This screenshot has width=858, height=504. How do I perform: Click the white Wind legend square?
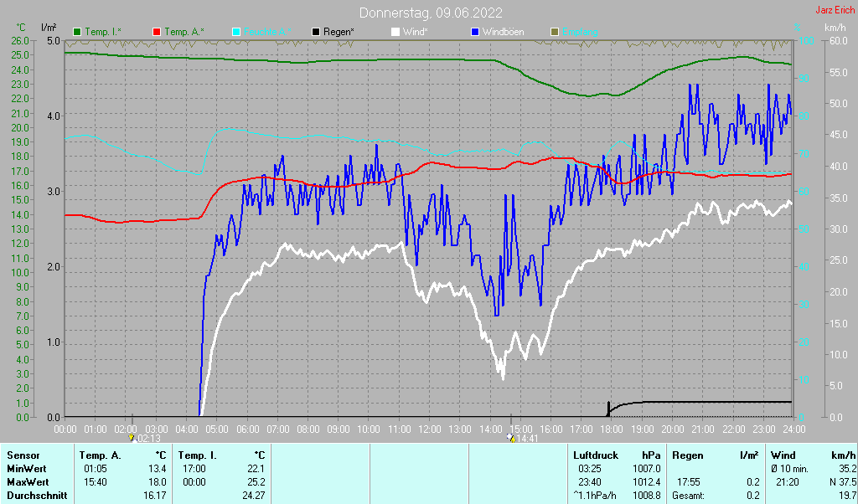(x=395, y=32)
